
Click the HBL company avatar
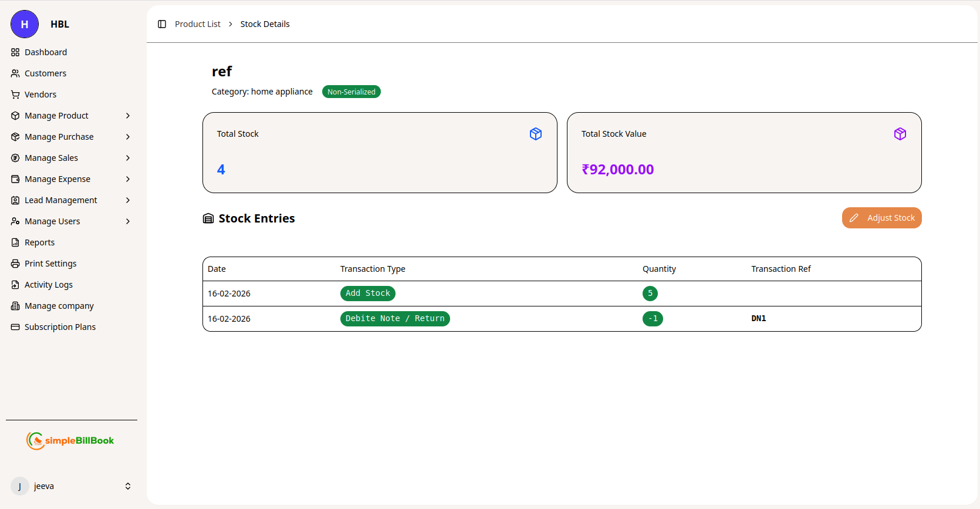[25, 24]
